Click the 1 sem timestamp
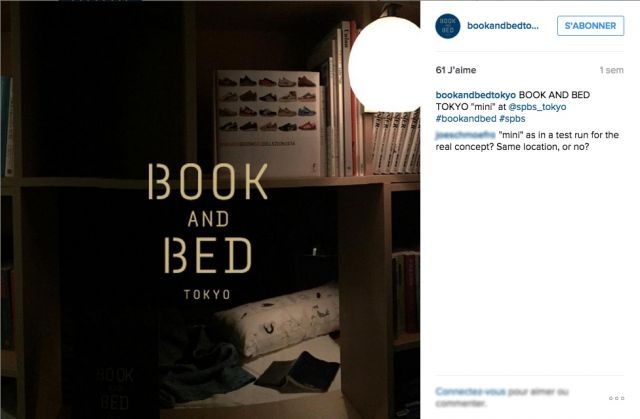The height and width of the screenshot is (419, 640). click(x=611, y=70)
